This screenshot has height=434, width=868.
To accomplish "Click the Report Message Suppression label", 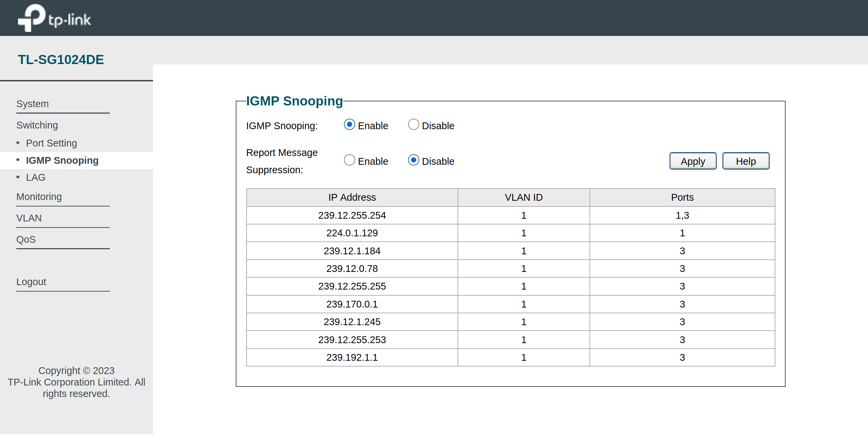I will [x=282, y=161].
